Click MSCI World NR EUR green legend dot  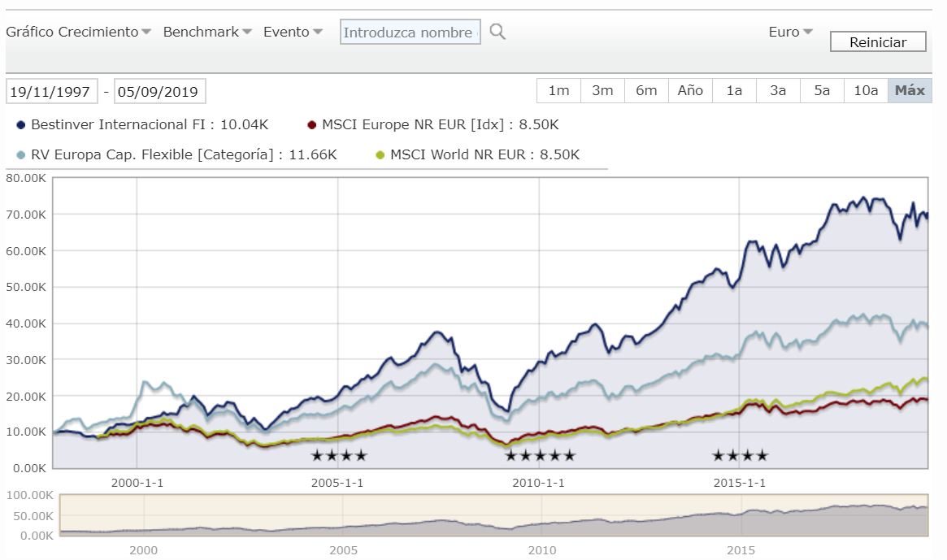click(380, 154)
